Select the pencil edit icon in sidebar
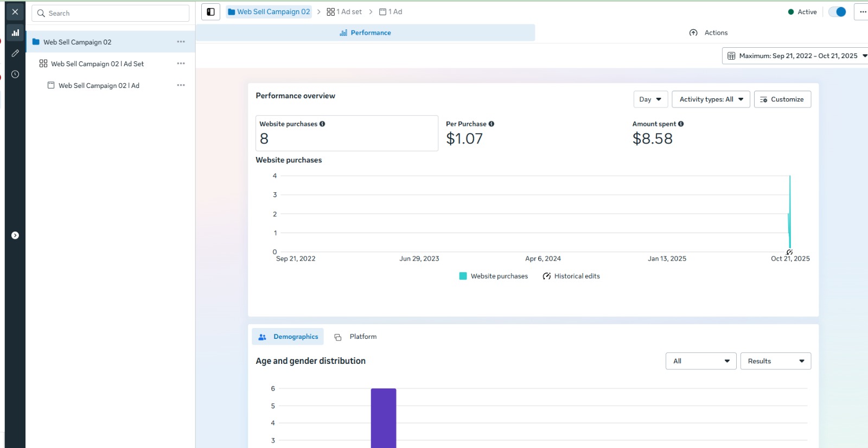Image resolution: width=868 pixels, height=448 pixels. coord(15,53)
